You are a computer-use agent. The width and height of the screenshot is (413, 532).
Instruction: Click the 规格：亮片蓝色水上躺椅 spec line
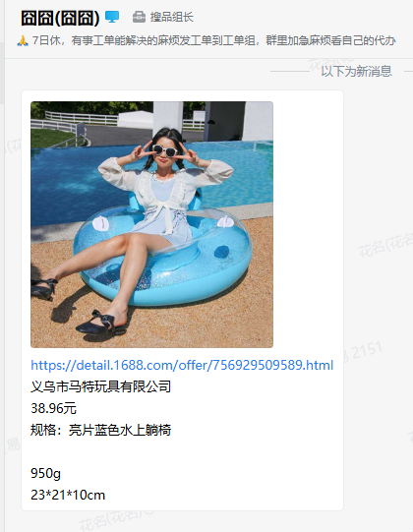[x=100, y=430]
